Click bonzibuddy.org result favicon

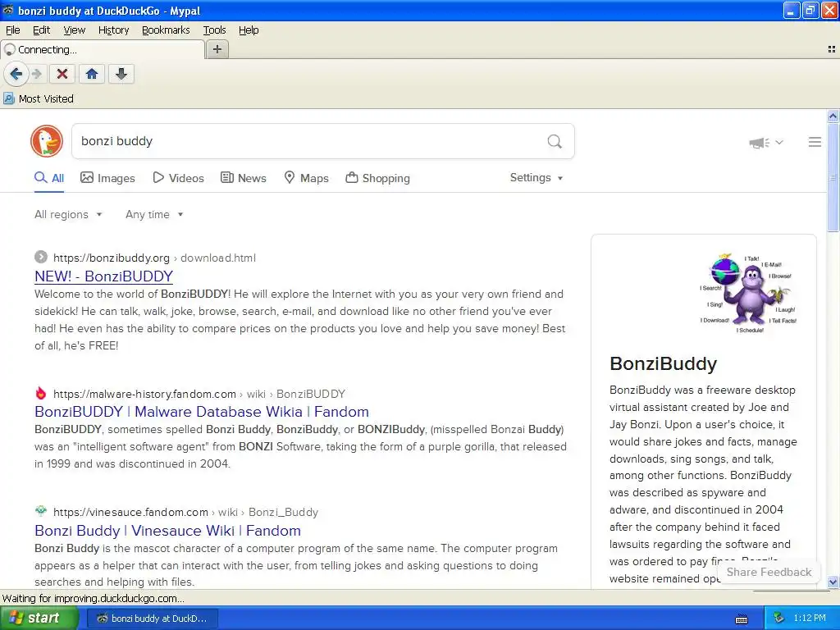tap(41, 257)
